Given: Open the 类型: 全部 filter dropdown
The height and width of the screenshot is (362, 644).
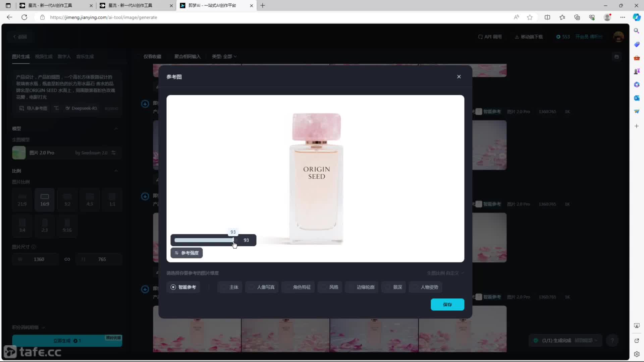Looking at the screenshot, I should 224,56.
